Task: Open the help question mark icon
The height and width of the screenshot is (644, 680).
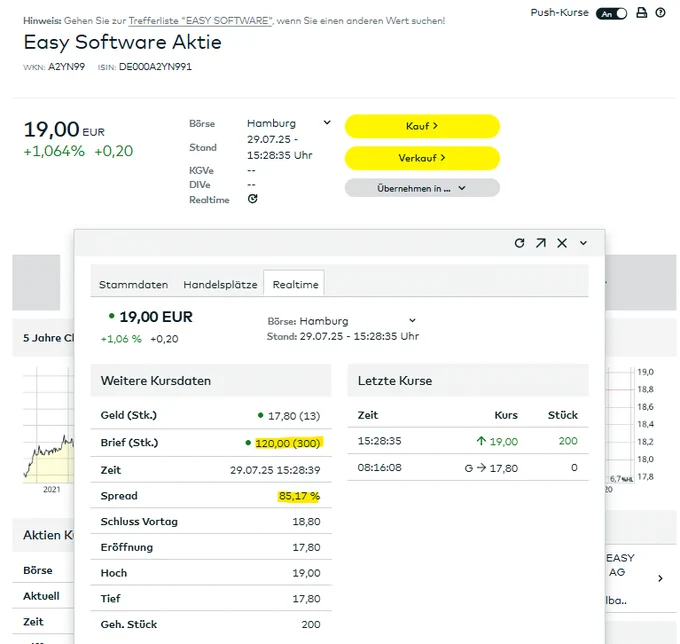Action: click(x=660, y=13)
